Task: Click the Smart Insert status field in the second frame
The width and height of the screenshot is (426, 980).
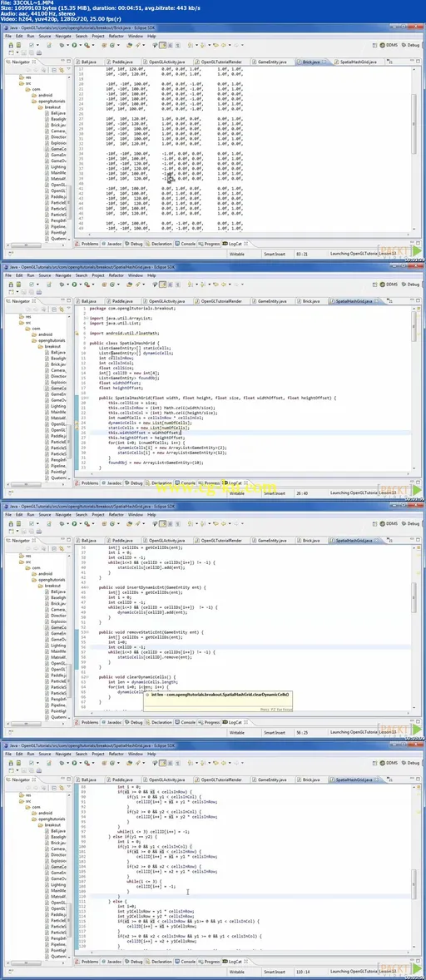Action: point(275,492)
